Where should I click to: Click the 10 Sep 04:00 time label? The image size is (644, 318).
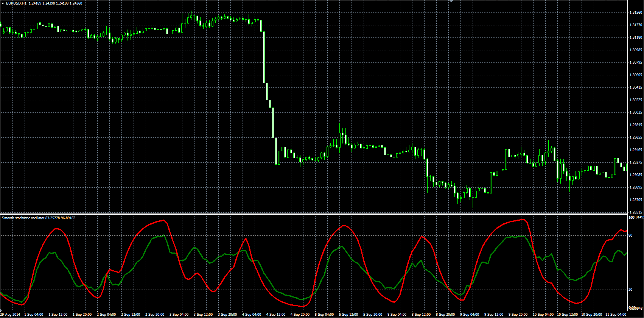point(543,315)
